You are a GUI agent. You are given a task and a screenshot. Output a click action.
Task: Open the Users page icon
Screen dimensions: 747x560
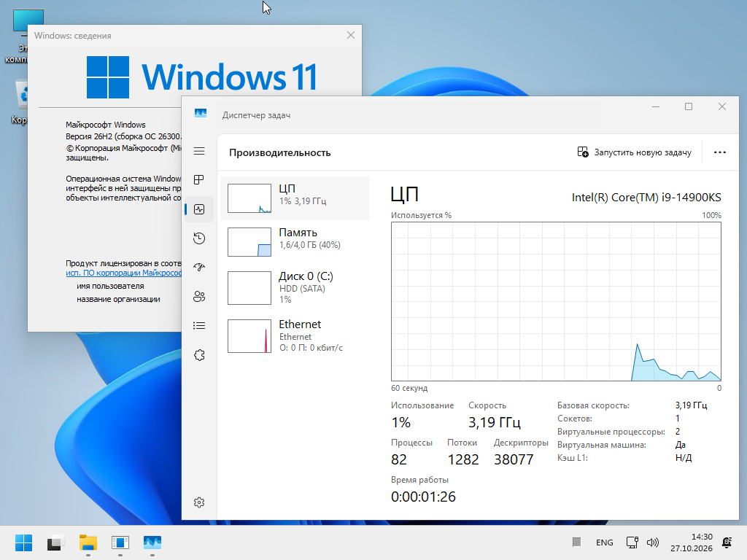(199, 297)
